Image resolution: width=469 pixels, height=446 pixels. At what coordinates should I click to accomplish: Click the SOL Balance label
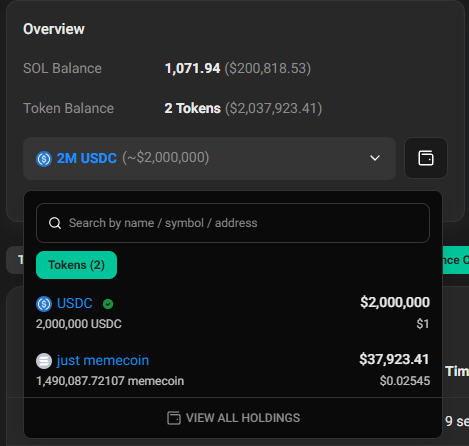tap(62, 68)
